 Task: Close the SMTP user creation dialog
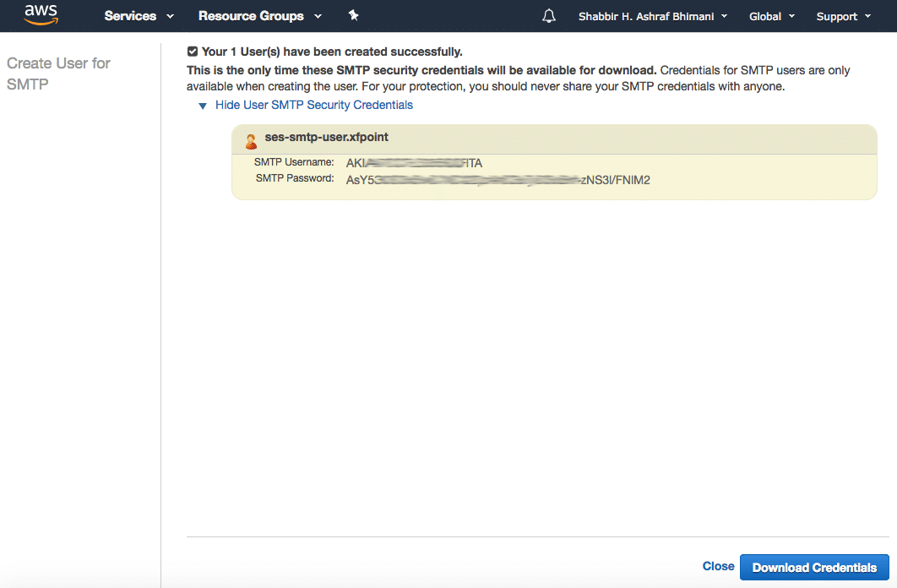point(718,566)
